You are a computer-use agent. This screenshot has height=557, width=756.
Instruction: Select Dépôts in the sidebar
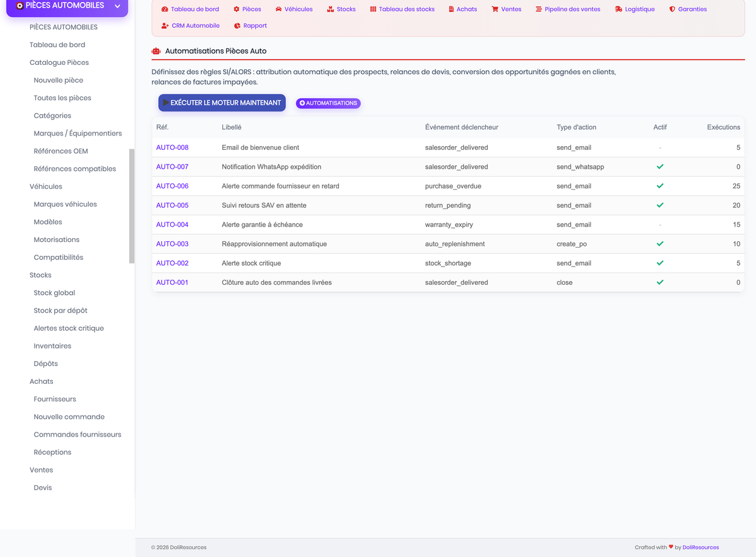(x=46, y=364)
